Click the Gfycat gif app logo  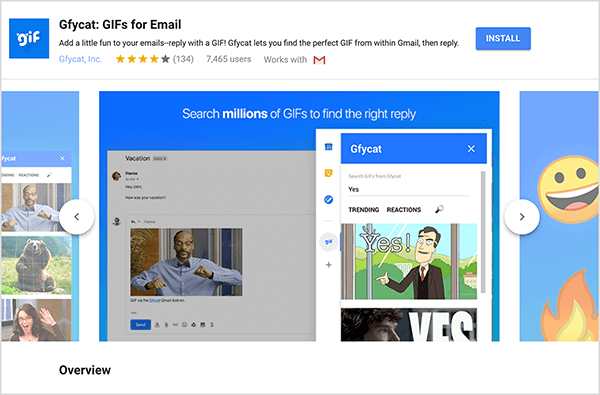[29, 38]
